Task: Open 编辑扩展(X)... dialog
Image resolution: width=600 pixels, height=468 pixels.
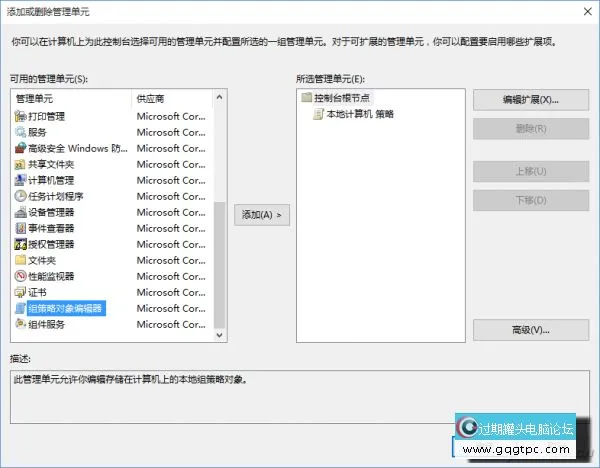Action: 531,100
